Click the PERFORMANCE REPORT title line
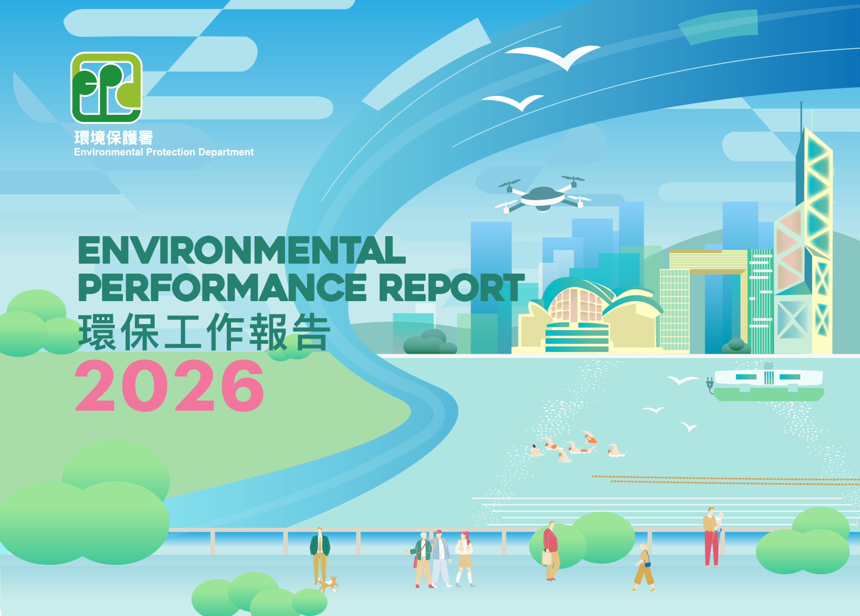 pos(301,287)
